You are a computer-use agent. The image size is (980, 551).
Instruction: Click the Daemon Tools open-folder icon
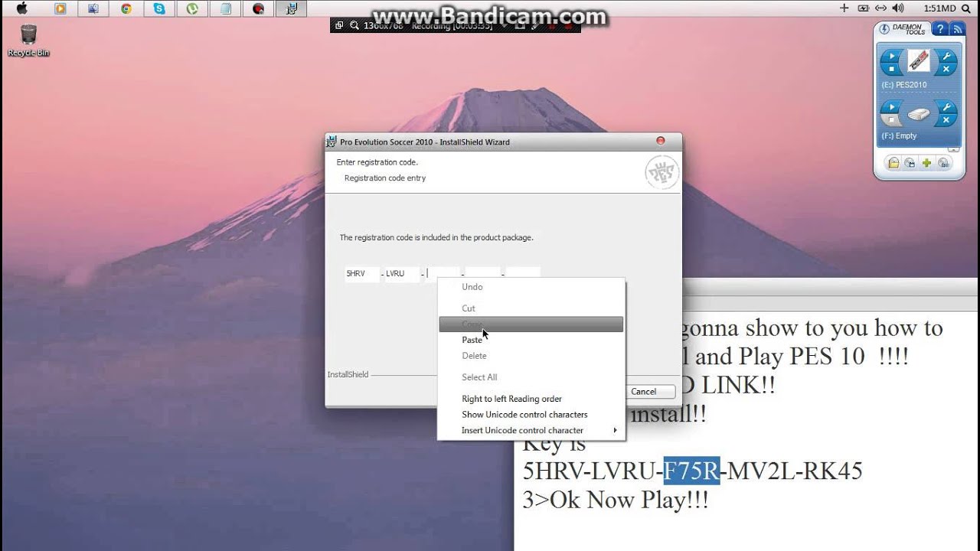[x=893, y=162]
